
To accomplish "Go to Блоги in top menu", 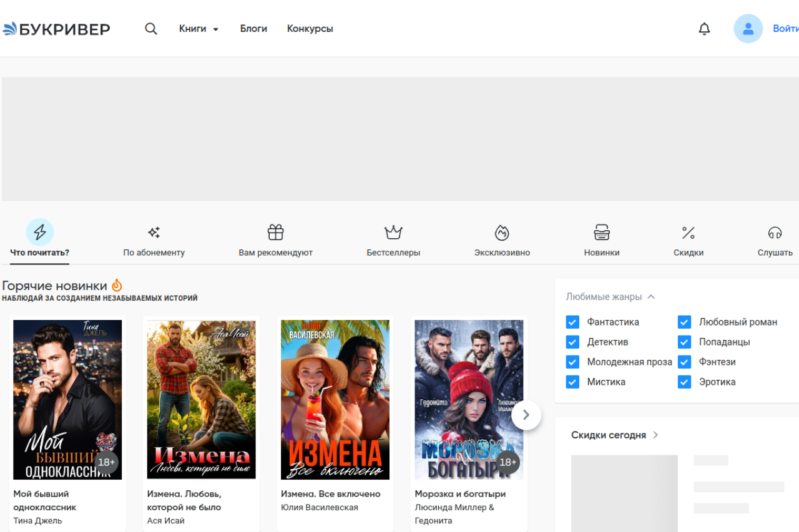I will [253, 29].
